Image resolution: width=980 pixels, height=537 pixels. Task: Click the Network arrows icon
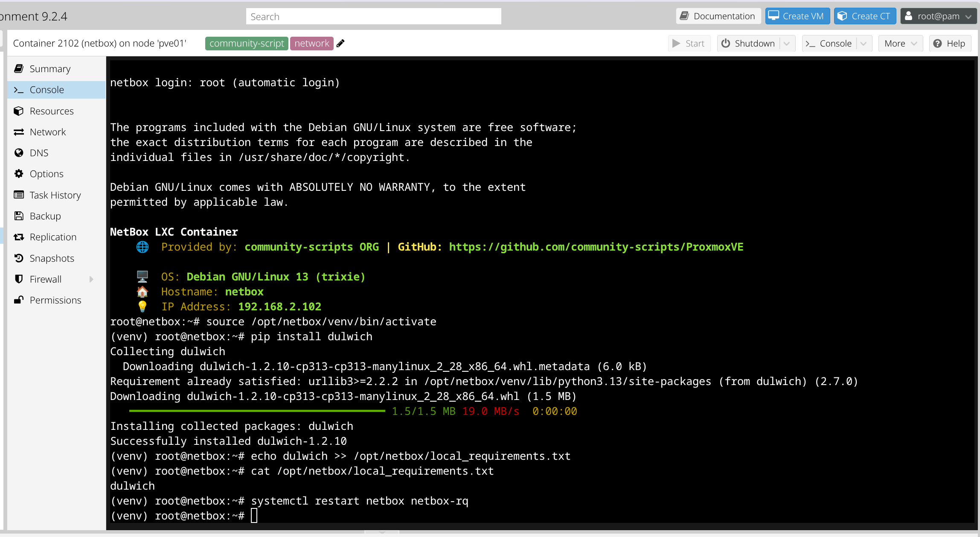click(x=19, y=132)
